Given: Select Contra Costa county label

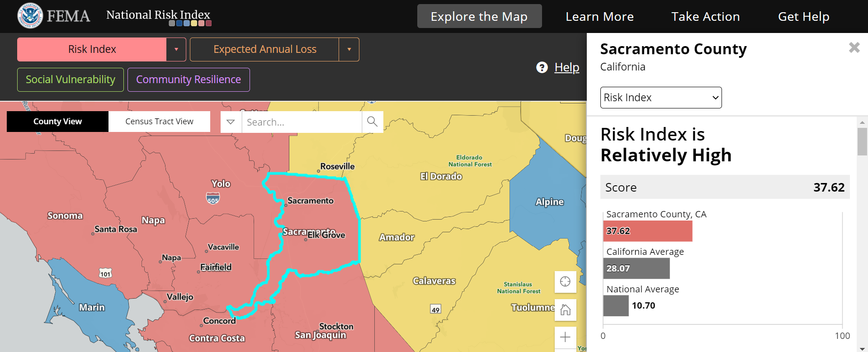Looking at the screenshot, I should tap(217, 338).
